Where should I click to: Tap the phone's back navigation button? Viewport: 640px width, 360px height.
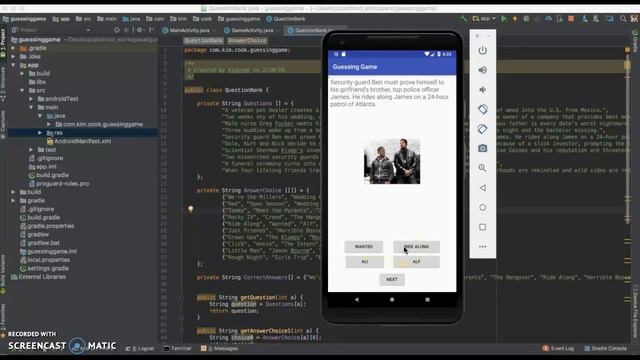click(356, 300)
